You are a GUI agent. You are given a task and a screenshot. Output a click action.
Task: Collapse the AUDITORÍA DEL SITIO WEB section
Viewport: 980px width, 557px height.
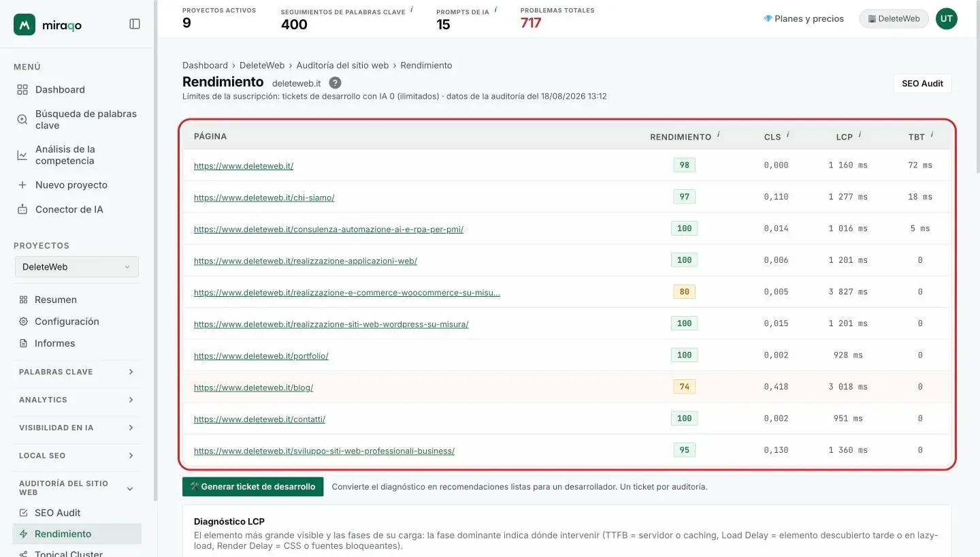click(x=77, y=488)
